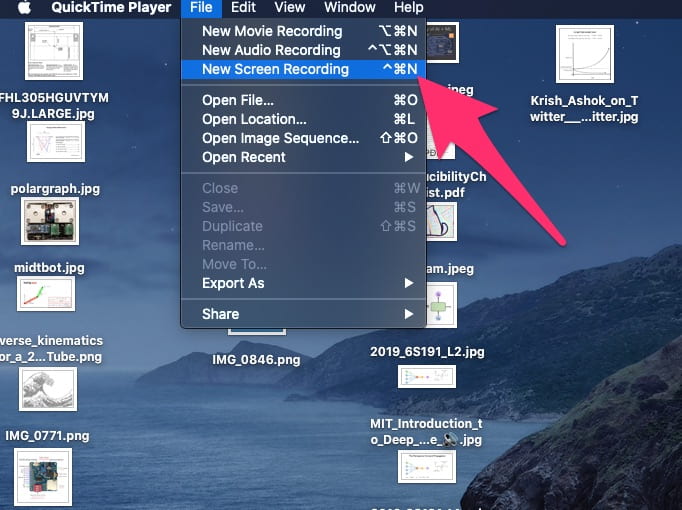Select the MIT_Introduction_to_Deep jpg thumbnail
This screenshot has height=510, width=682.
pos(427,377)
